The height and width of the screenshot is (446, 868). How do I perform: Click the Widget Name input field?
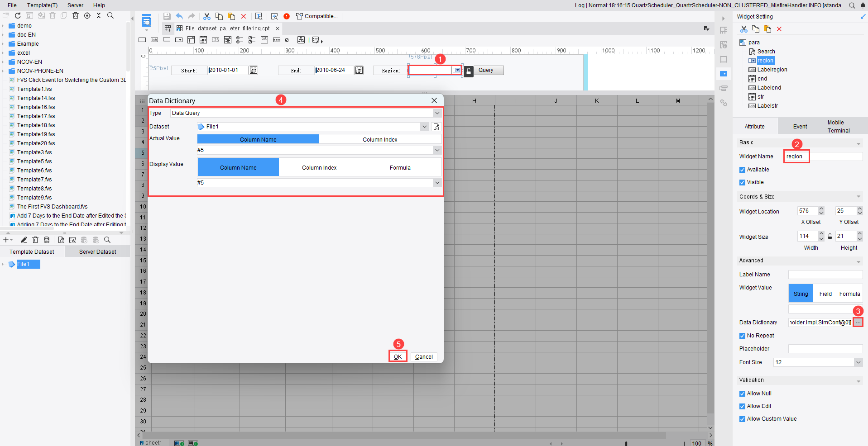(x=824, y=157)
